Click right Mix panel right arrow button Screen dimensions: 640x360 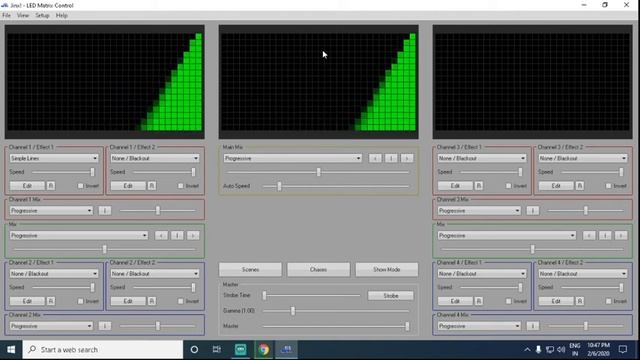tap(621, 236)
